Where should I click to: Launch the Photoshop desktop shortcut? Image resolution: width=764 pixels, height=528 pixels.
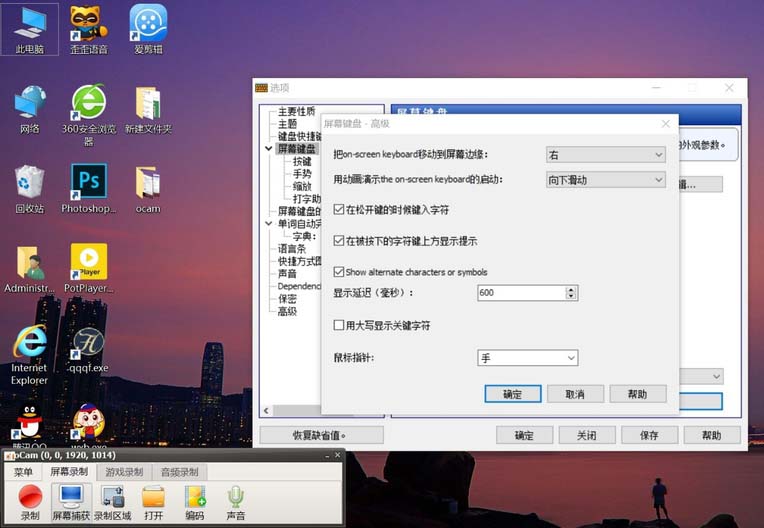click(89, 189)
